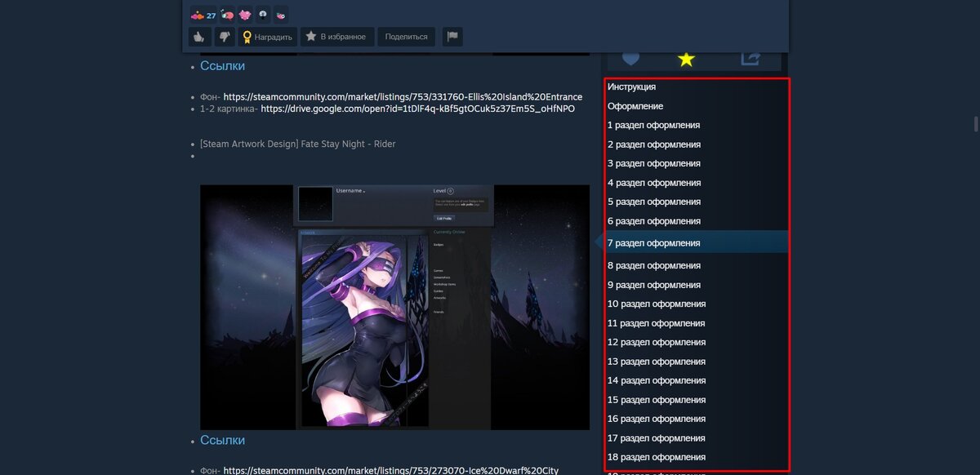This screenshot has width=980, height=475.
Task: Choose 17 раздел оформления entry
Action: pyautogui.click(x=657, y=438)
